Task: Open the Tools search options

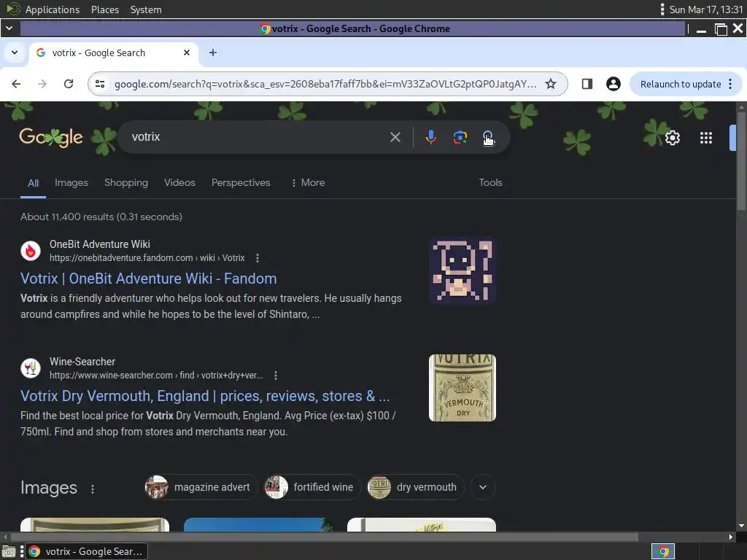Action: point(490,183)
